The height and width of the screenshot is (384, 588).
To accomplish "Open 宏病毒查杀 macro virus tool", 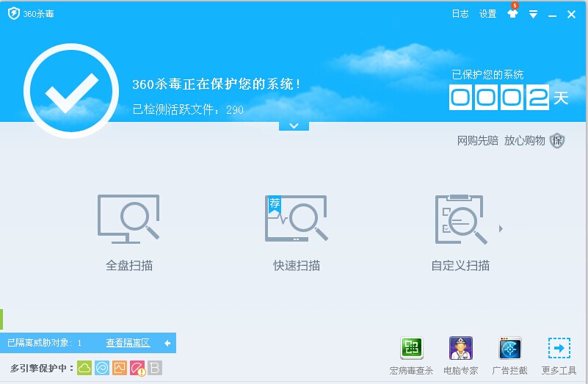I will pos(411,356).
